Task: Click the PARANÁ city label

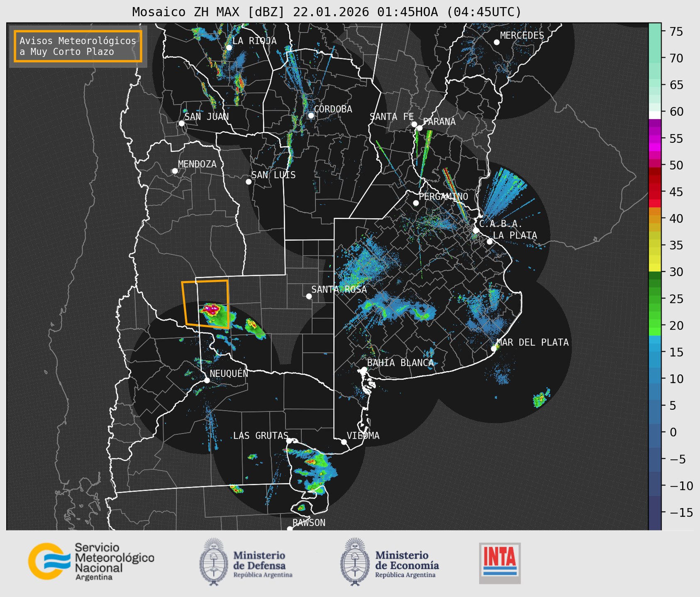Action: coord(439,122)
